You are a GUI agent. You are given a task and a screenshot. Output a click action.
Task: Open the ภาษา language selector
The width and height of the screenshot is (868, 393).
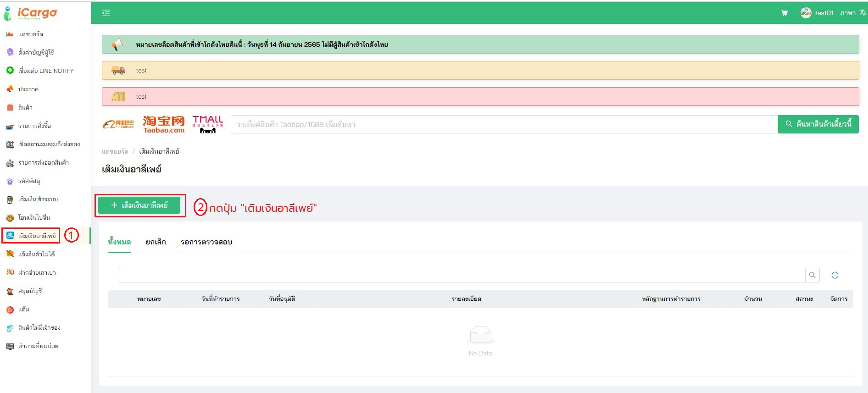[x=848, y=13]
